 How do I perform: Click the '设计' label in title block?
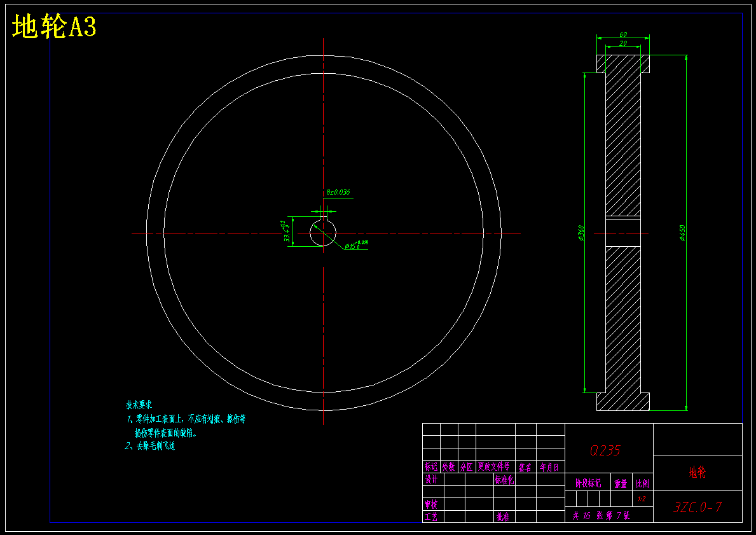point(431,480)
